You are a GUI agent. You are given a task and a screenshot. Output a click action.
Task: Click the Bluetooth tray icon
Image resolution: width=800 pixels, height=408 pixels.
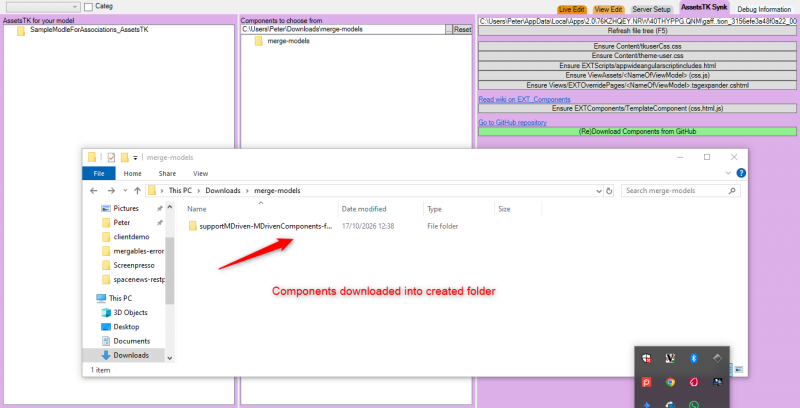coord(693,358)
